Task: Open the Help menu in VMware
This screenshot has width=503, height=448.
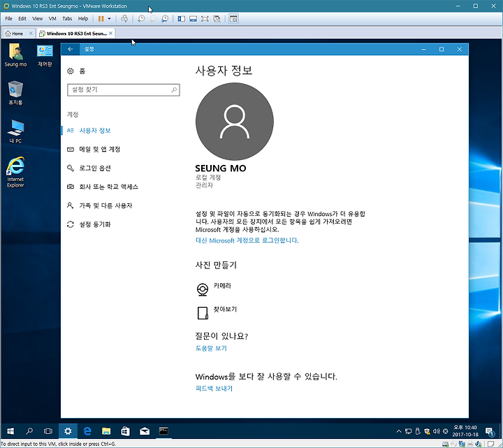Action: 83,19
